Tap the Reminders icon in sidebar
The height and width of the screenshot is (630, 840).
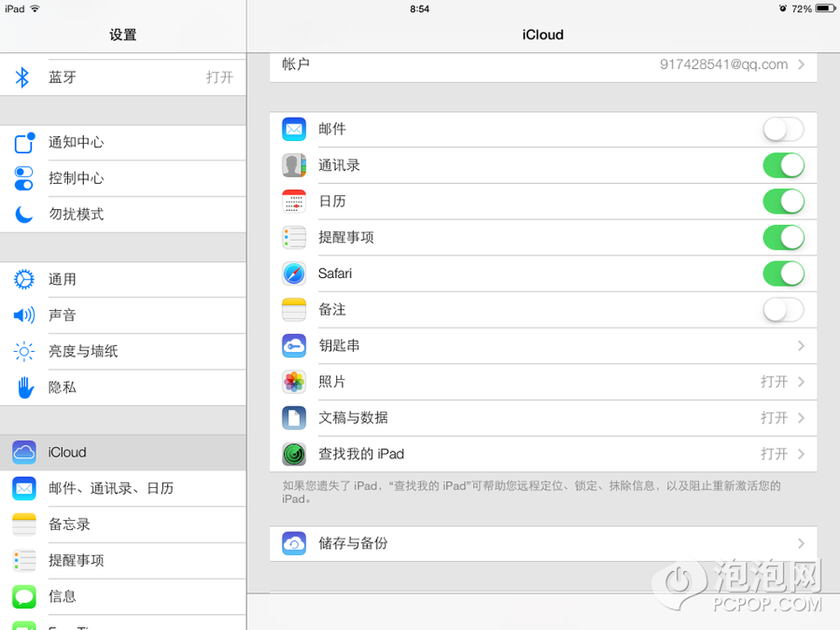coord(24,560)
